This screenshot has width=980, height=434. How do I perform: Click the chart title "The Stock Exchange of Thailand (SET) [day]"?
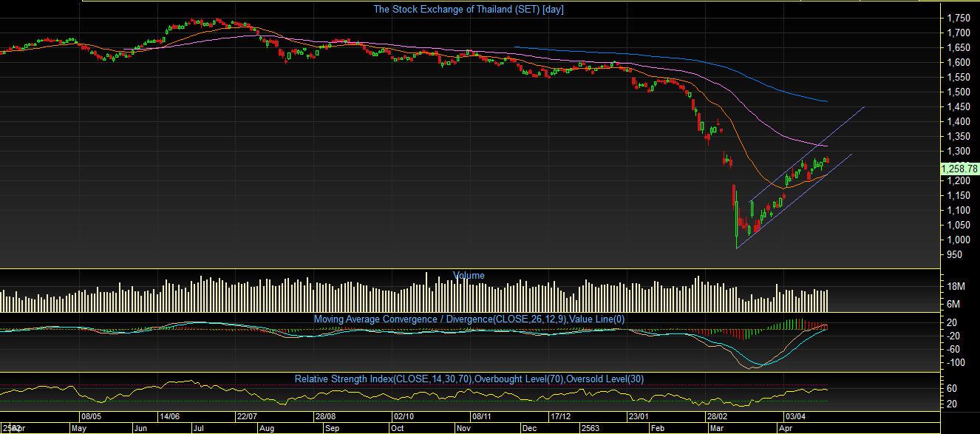(x=469, y=10)
